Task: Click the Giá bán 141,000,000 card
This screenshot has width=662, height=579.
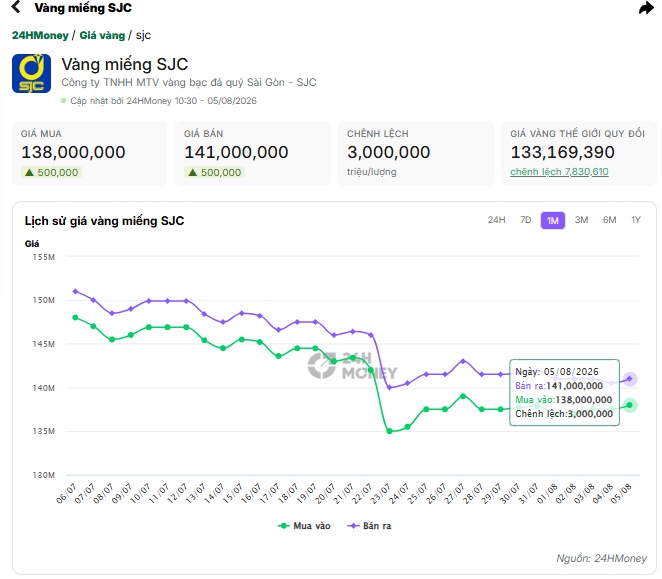Action: [x=252, y=153]
